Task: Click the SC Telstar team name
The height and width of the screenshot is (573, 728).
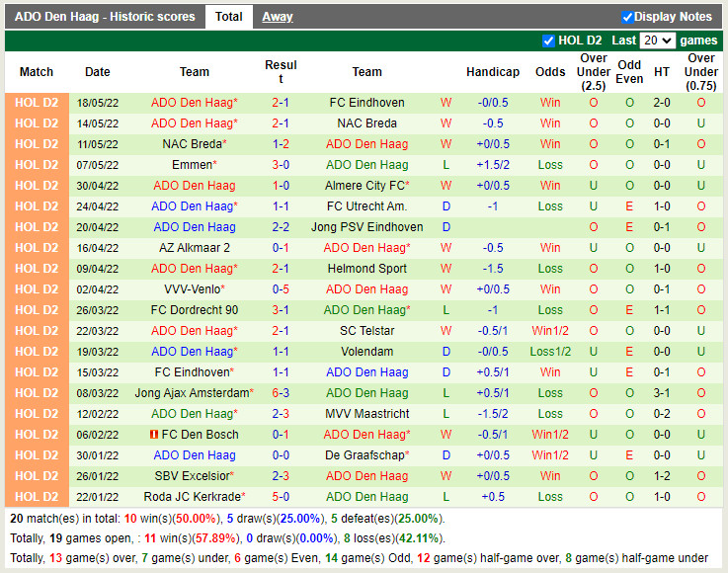Action: [366, 331]
